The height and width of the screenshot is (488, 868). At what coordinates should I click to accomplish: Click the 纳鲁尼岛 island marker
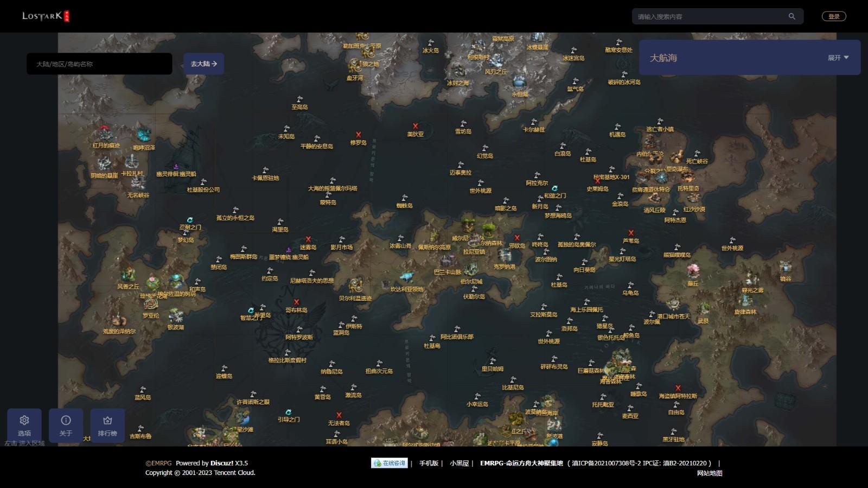pyautogui.click(x=331, y=364)
